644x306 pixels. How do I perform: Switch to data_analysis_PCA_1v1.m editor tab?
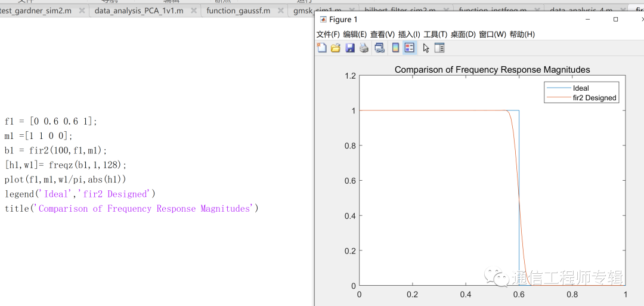[139, 11]
